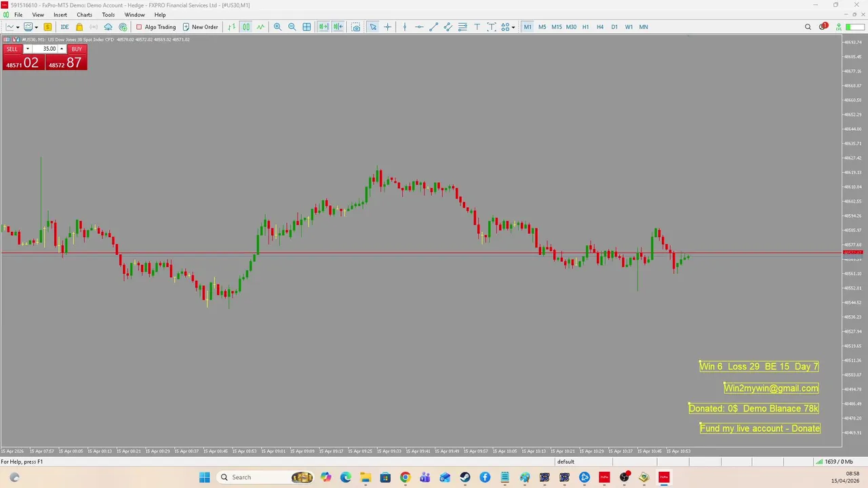Open the IDE MetaEditor icon
Screen dimensions: 868x488
[x=64, y=27]
